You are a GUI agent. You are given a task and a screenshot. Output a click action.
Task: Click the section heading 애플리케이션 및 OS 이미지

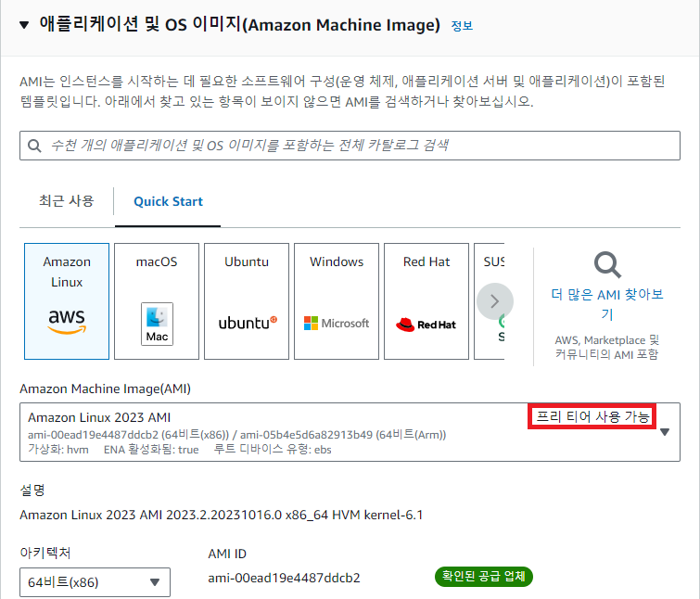click(239, 24)
